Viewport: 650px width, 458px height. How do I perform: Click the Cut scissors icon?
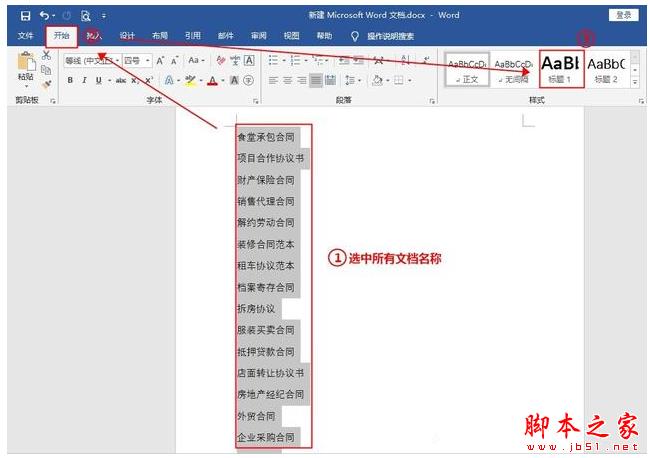pyautogui.click(x=46, y=55)
